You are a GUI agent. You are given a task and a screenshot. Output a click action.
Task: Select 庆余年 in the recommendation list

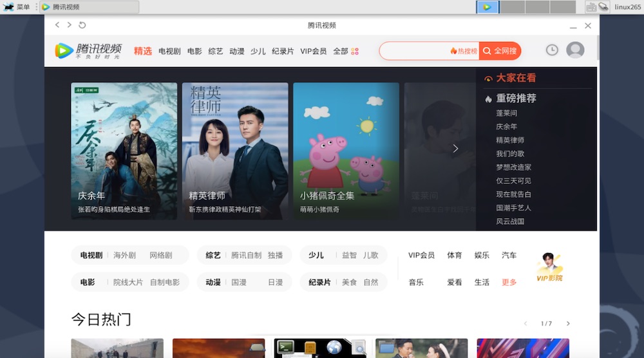pos(506,126)
